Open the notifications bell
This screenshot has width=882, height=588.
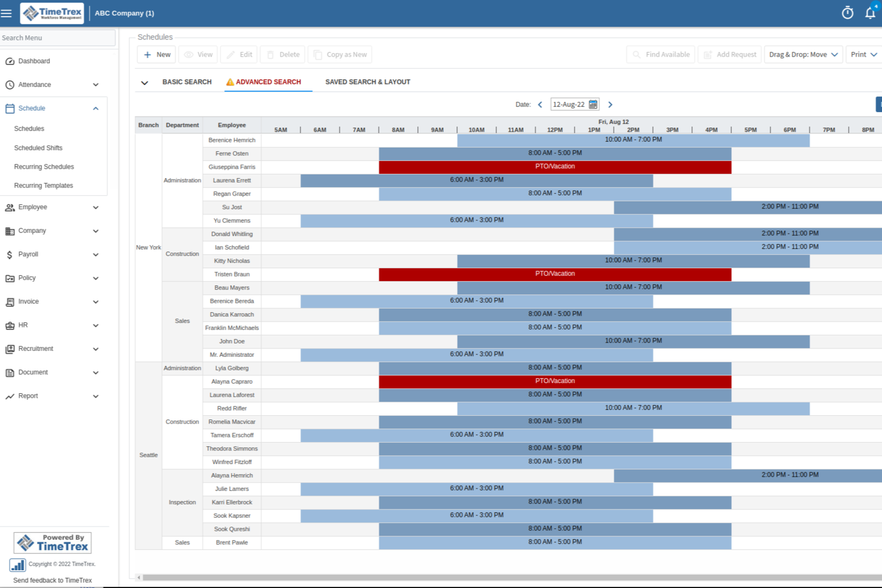(870, 13)
